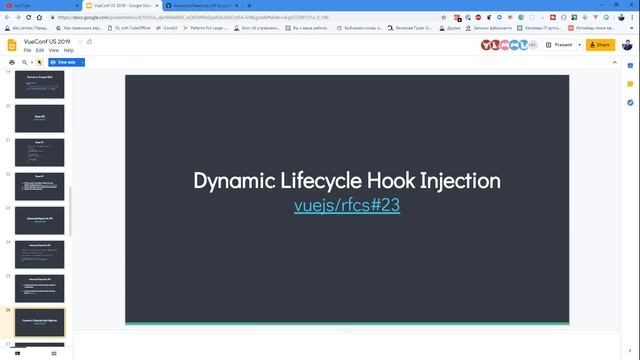The width and height of the screenshot is (640, 360).
Task: Start the slideshow with Present button
Action: (559, 45)
